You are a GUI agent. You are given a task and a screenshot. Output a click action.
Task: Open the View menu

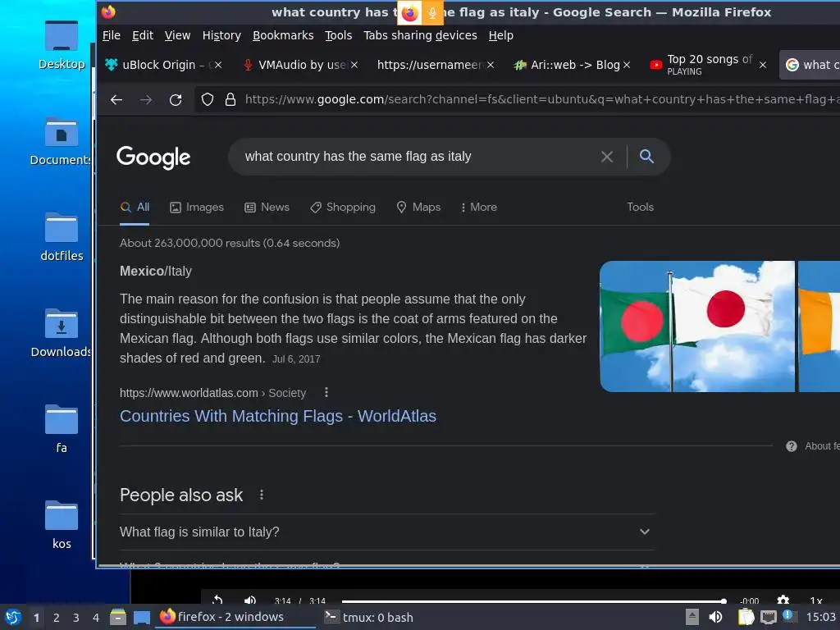[177, 35]
